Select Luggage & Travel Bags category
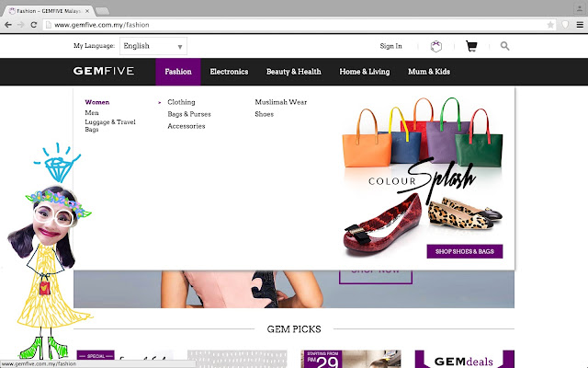This screenshot has width=588, height=368. click(110, 125)
